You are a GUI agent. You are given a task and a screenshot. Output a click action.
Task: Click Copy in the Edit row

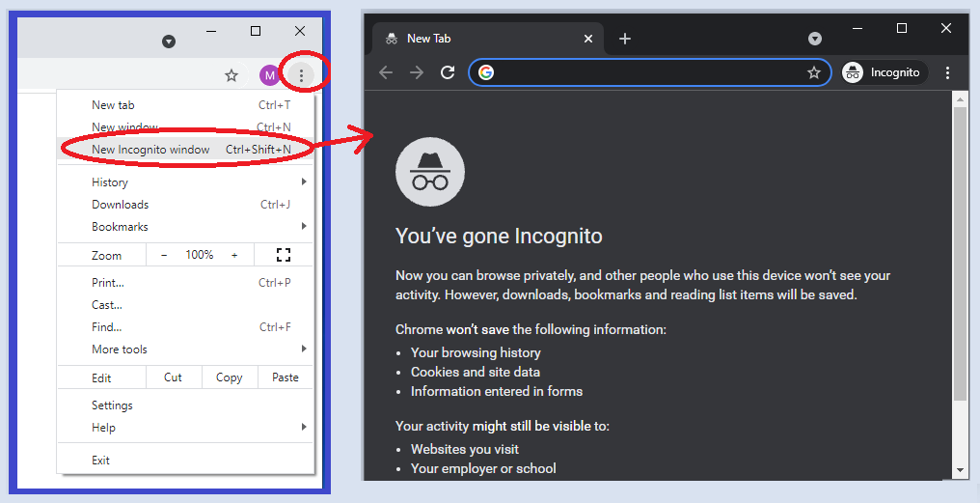(229, 377)
